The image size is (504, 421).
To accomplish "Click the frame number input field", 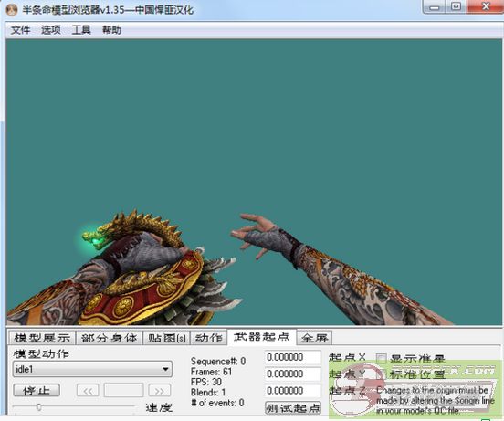I will click(x=123, y=391).
